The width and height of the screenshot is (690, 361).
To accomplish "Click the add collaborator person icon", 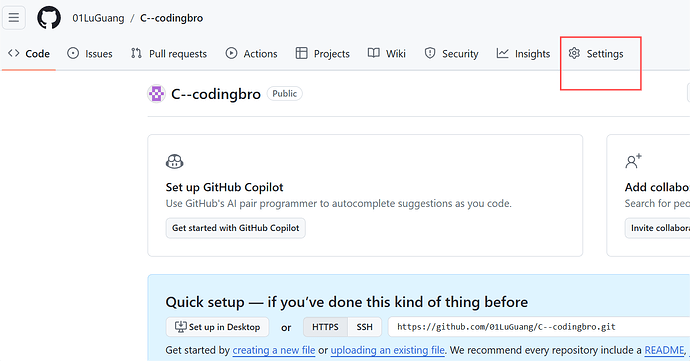I will [633, 161].
